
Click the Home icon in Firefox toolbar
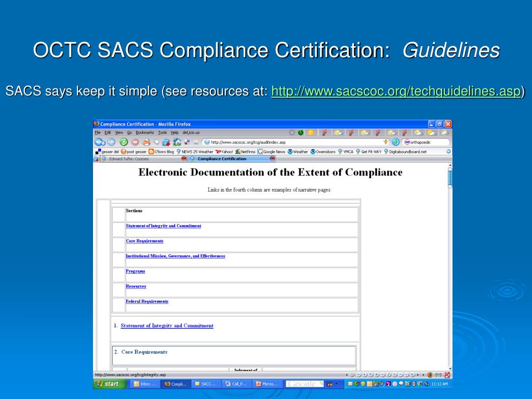[x=177, y=142]
